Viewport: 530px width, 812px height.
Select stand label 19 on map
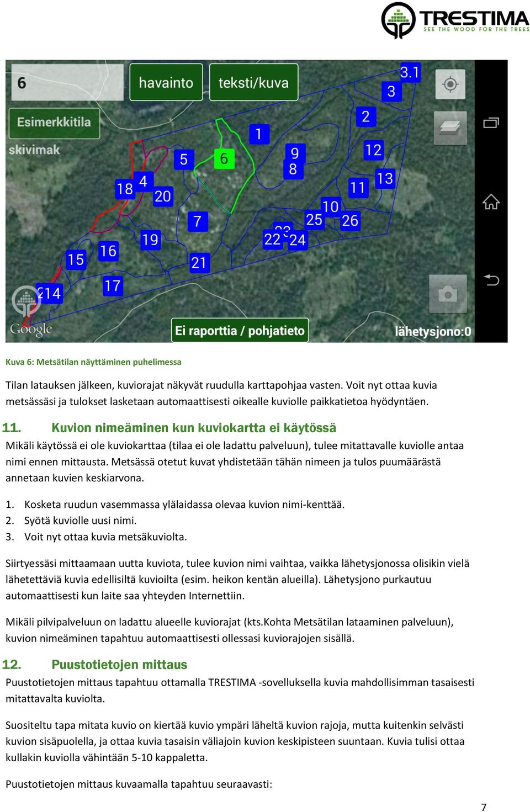point(150,240)
